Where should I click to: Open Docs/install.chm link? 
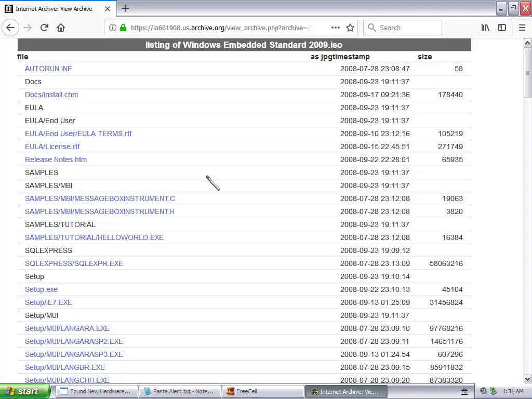tap(51, 95)
